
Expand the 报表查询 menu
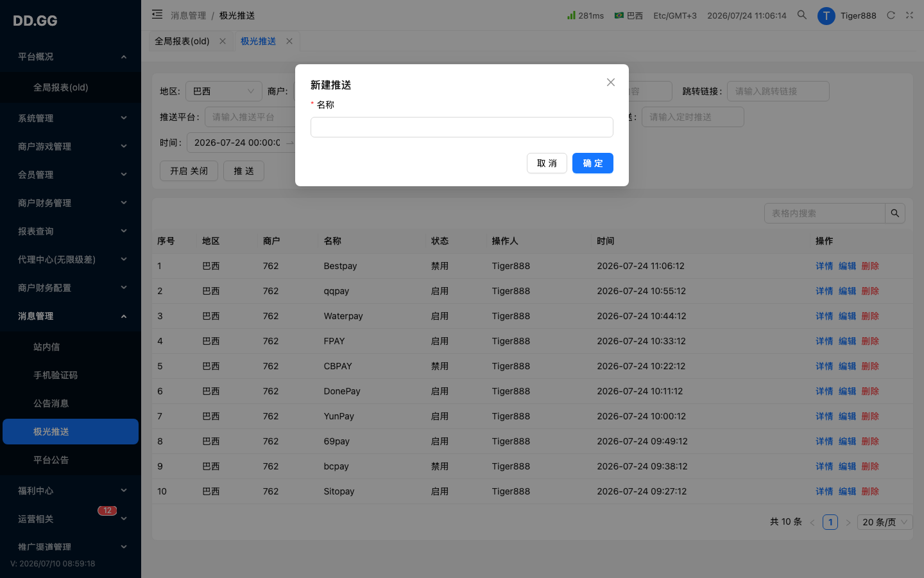point(71,231)
